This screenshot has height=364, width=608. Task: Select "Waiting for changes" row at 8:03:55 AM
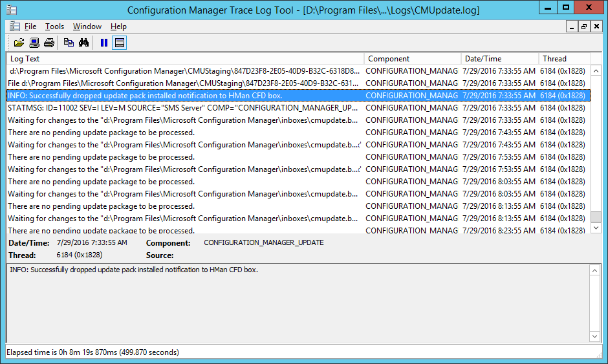(x=299, y=194)
